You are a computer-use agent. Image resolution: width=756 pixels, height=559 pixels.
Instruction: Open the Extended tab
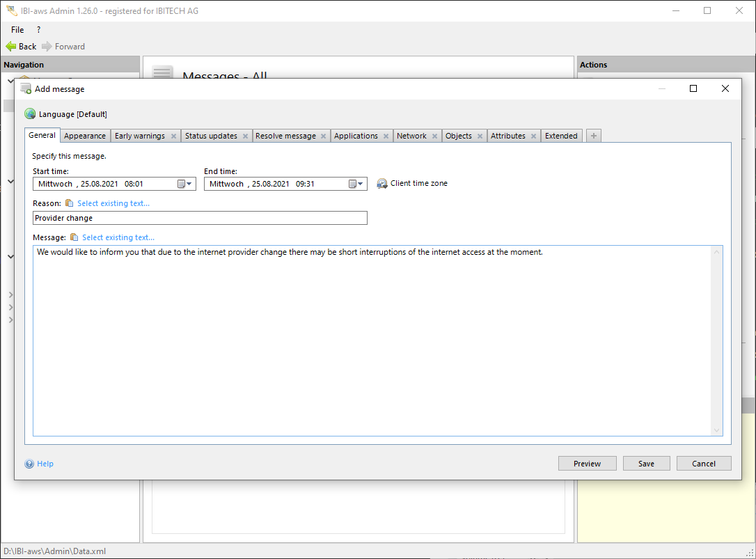pos(561,136)
